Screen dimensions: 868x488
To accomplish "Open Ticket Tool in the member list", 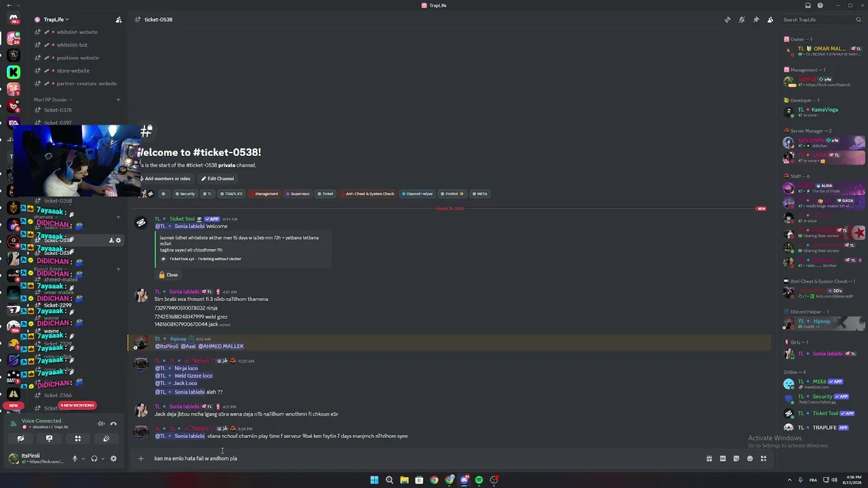I will pyautogui.click(x=824, y=413).
